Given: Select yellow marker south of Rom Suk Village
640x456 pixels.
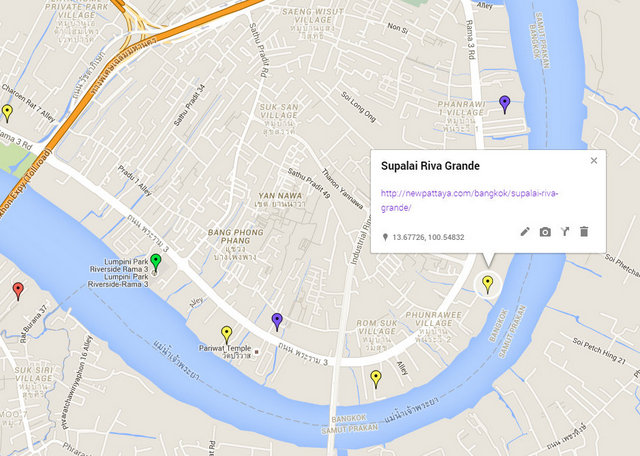Looking at the screenshot, I should click(x=376, y=379).
